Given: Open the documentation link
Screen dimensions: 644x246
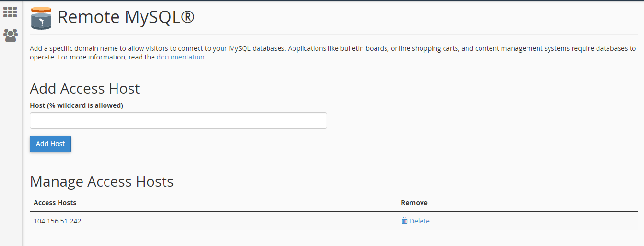Looking at the screenshot, I should (x=180, y=57).
